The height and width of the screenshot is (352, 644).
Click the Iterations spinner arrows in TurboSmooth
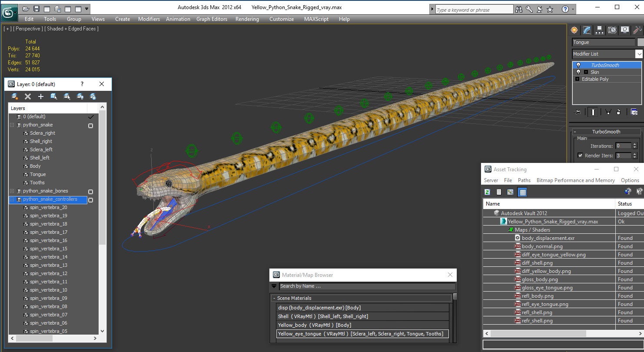click(635, 146)
